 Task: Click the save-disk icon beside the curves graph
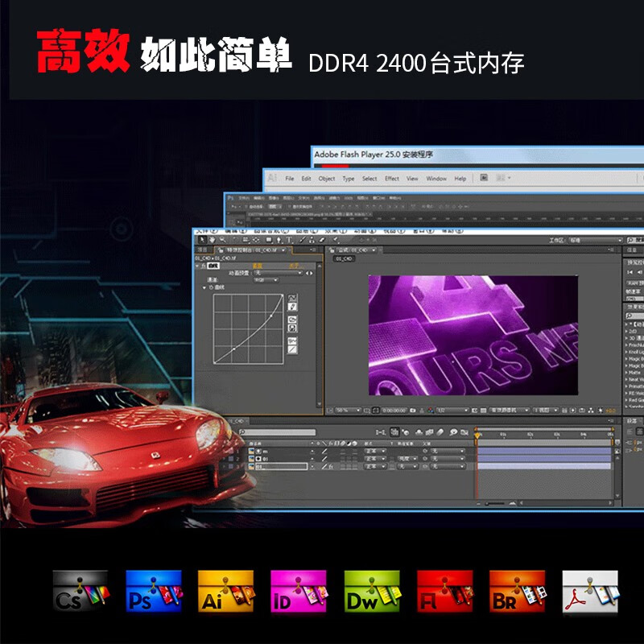tap(292, 328)
